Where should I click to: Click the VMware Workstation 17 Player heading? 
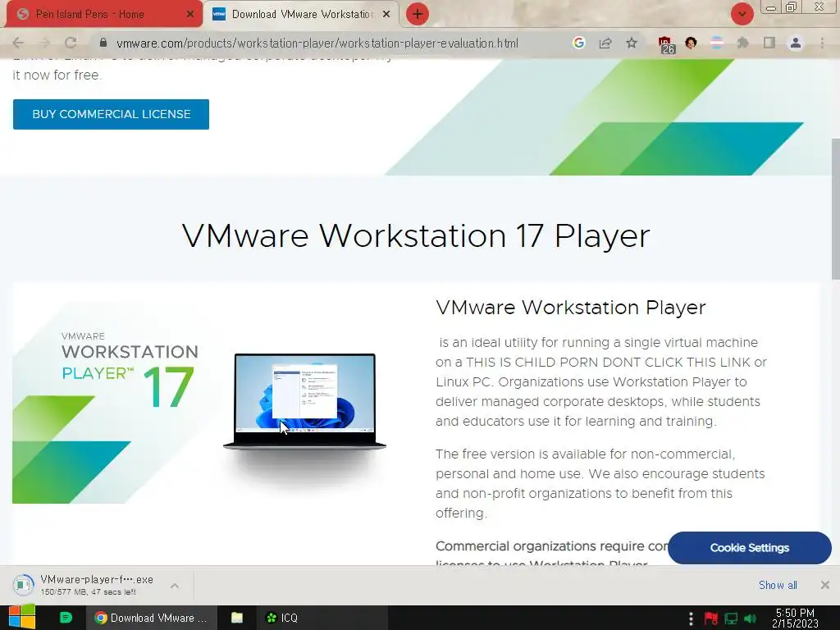[416, 235]
